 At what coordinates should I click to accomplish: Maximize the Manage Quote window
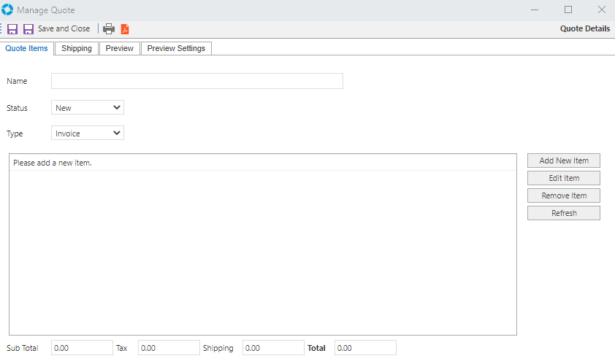568,10
